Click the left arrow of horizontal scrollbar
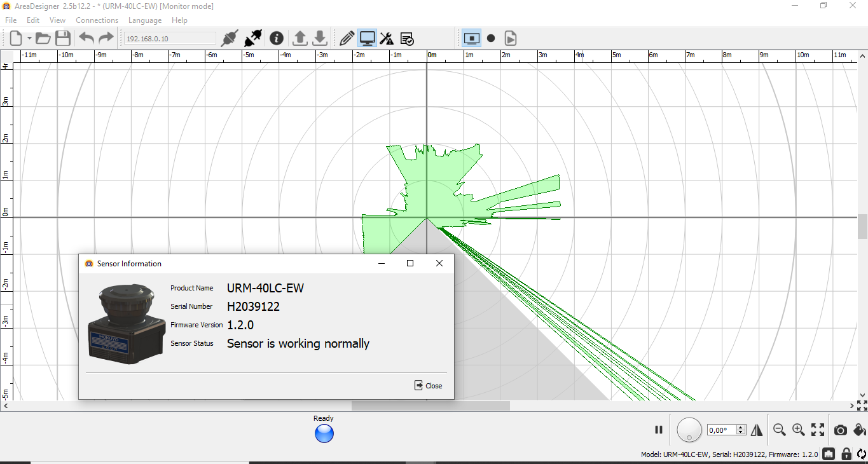The width and height of the screenshot is (868, 464). pos(6,406)
